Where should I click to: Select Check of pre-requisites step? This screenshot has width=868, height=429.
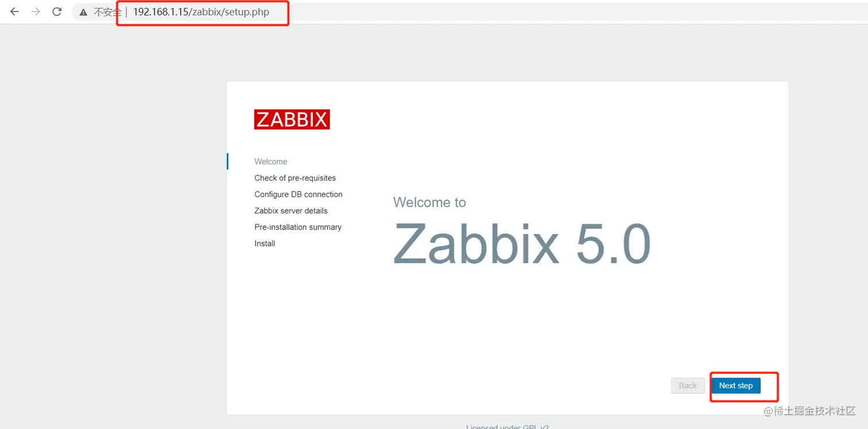[x=295, y=178]
